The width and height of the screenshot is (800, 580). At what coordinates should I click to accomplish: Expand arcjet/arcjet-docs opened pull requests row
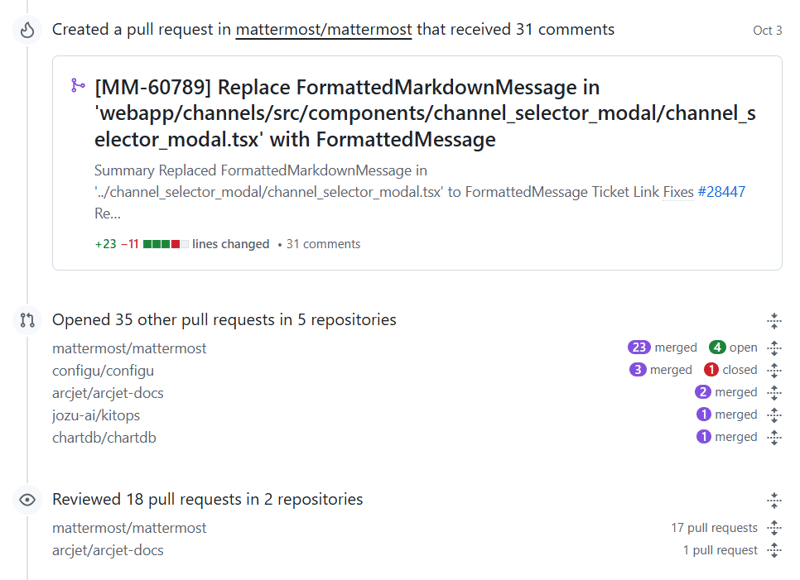click(x=774, y=393)
